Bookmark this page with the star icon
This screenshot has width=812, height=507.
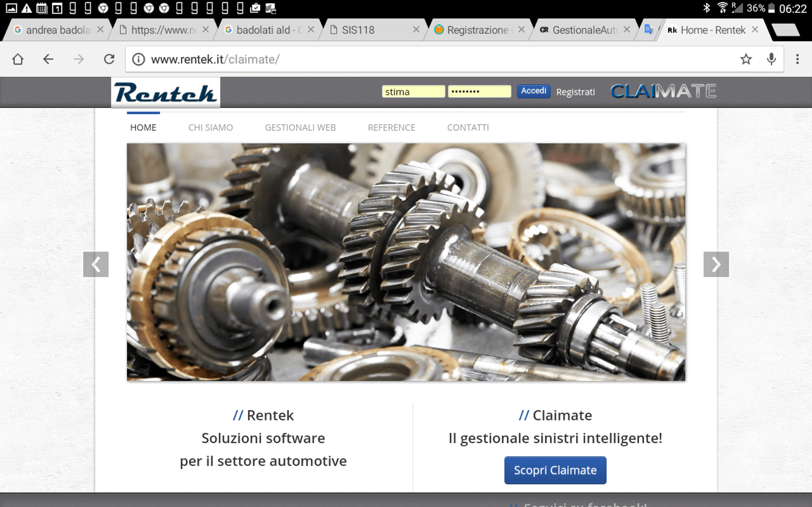tap(746, 59)
